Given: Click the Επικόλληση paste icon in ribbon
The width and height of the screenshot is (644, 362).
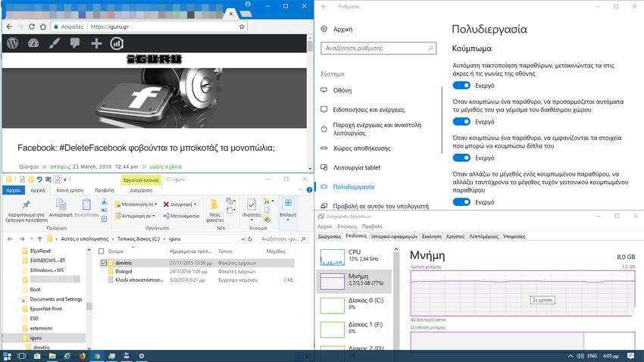Looking at the screenshot, I should [86, 204].
